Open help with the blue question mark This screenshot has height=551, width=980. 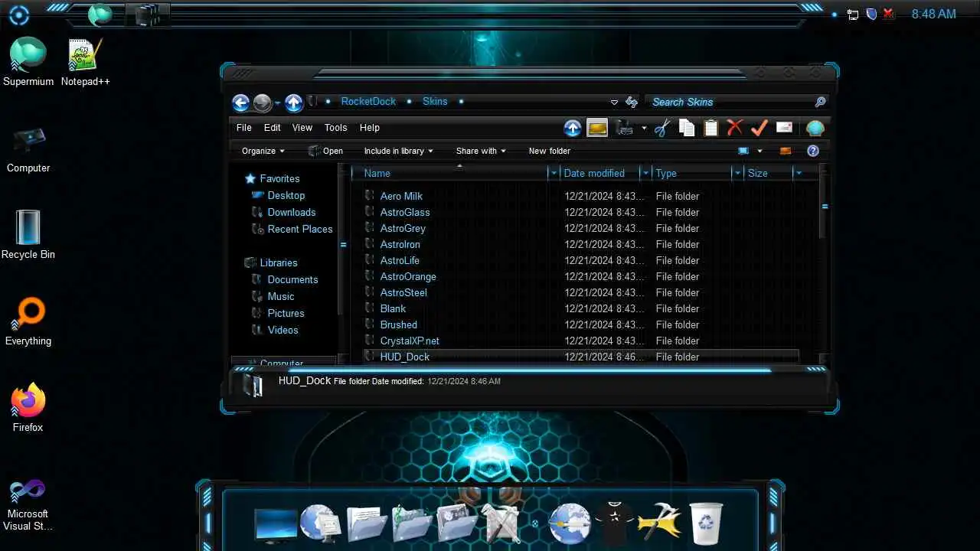click(813, 151)
